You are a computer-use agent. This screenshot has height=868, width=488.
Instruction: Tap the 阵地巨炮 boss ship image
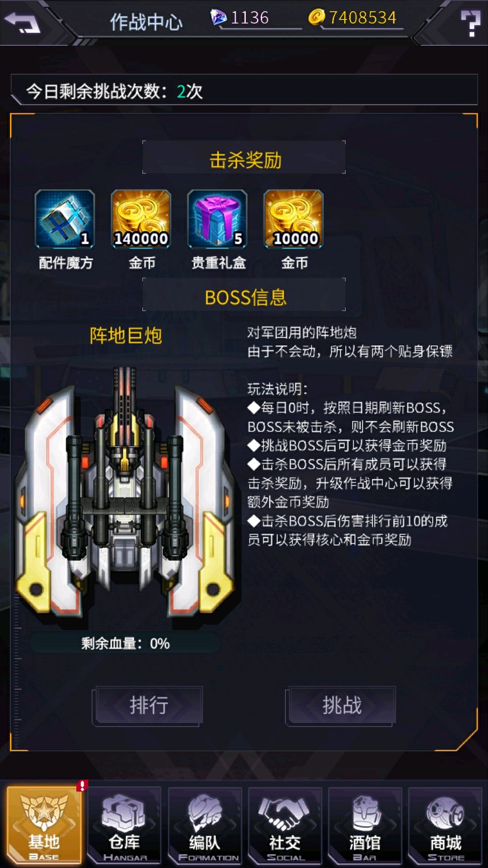[x=126, y=493]
